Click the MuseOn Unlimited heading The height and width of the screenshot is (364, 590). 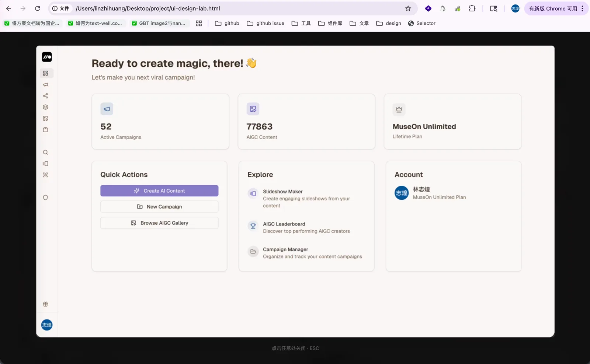(x=424, y=126)
